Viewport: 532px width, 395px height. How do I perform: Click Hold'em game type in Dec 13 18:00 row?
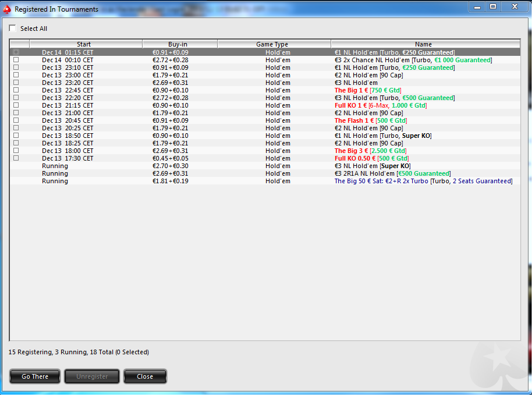(278, 151)
